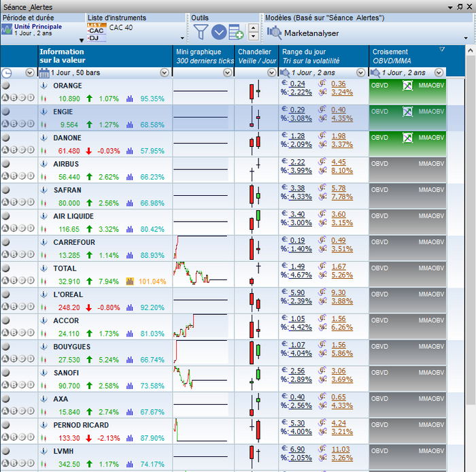Click L'OREAL range value 5.90
The width and height of the screenshot is (476, 472).
[x=297, y=292]
